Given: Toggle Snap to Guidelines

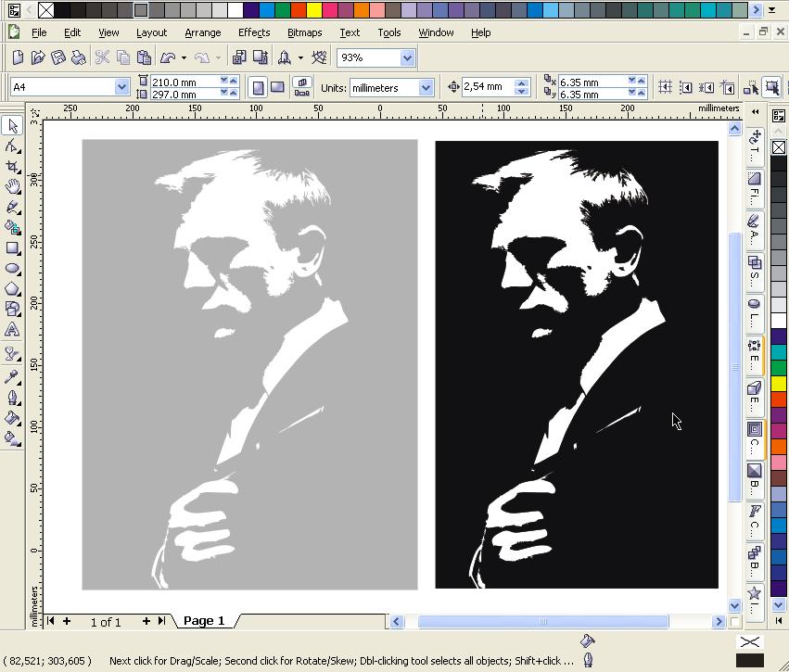Looking at the screenshot, I should (x=685, y=87).
